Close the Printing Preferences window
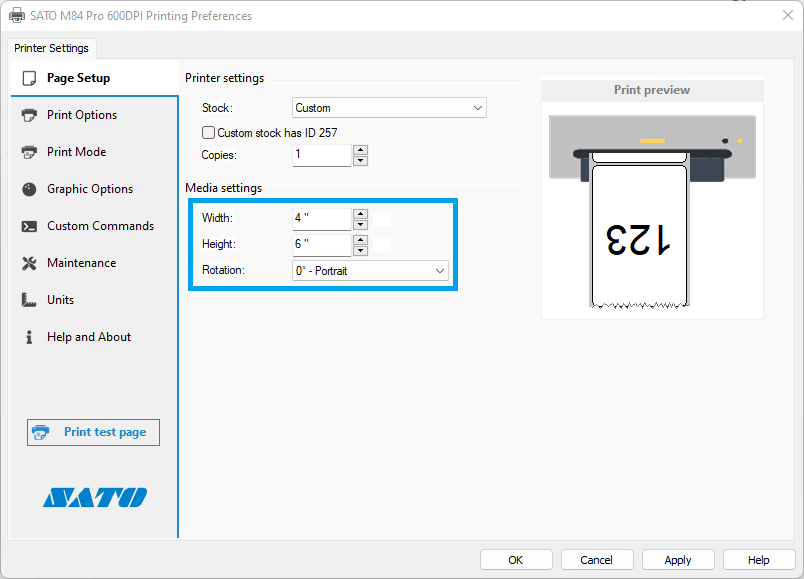The image size is (804, 579). pyautogui.click(x=788, y=15)
